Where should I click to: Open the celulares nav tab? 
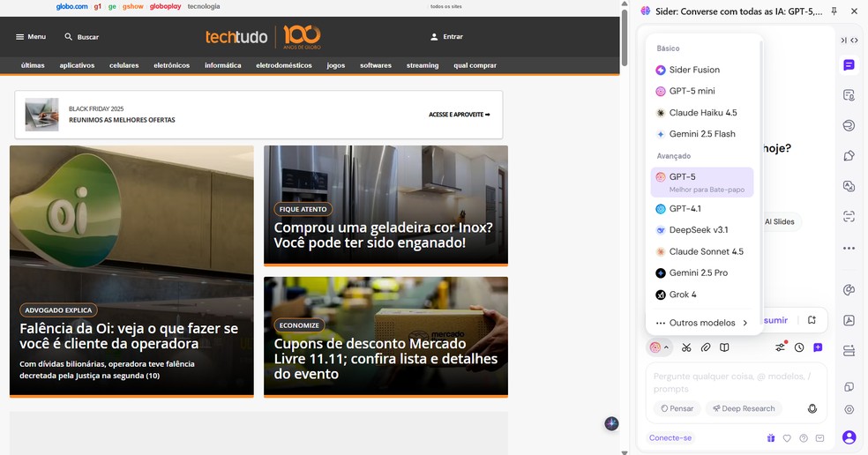pos(124,65)
